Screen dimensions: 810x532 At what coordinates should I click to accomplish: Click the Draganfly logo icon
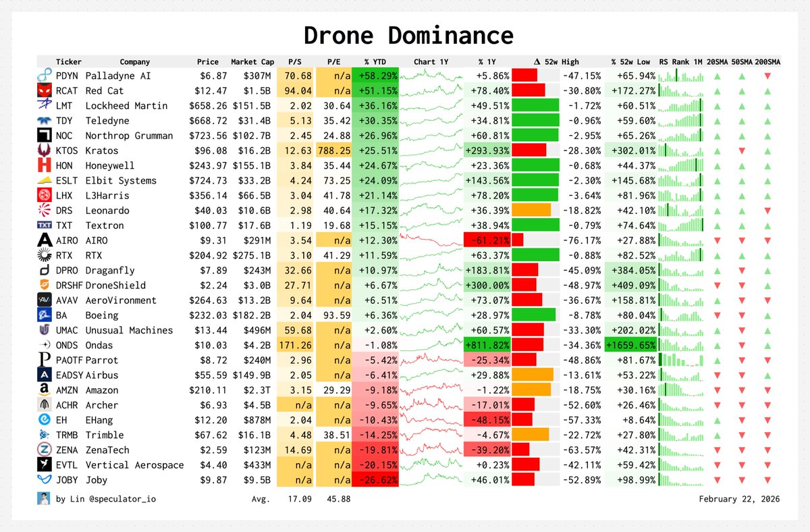45,270
